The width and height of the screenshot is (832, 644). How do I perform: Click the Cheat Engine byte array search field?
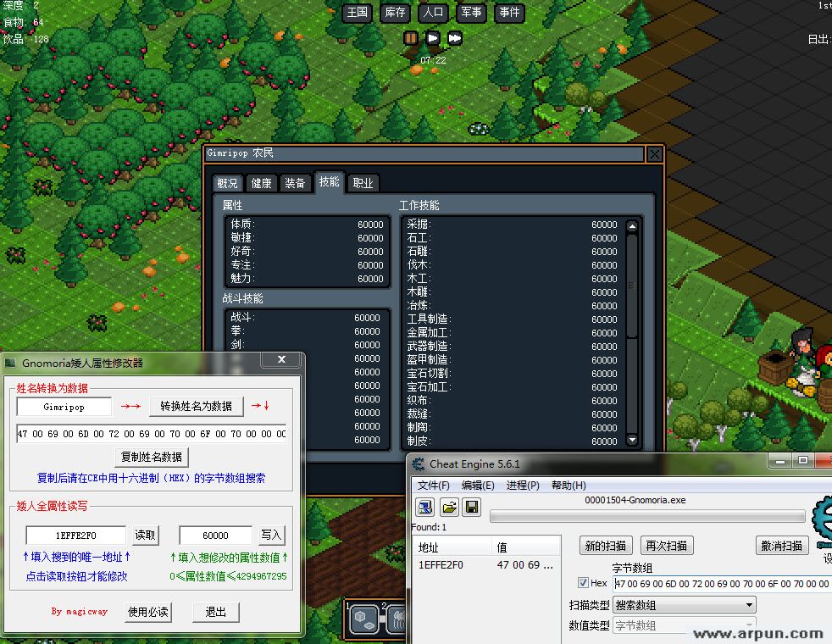722,584
